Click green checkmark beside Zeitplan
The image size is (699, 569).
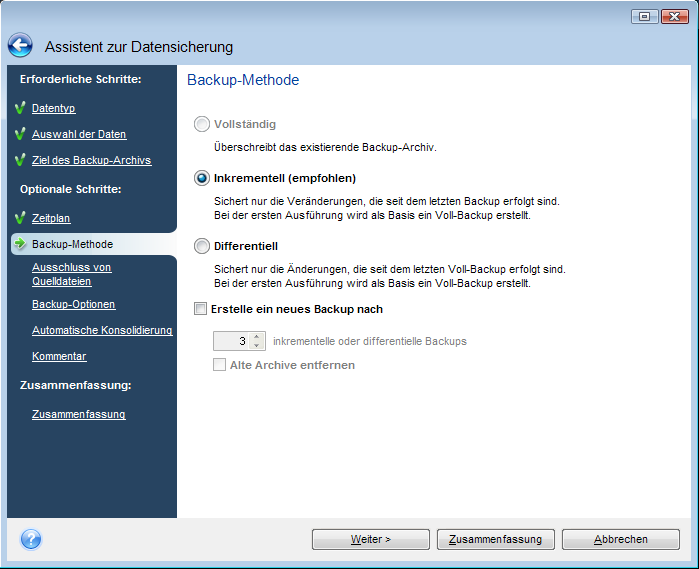[20, 218]
